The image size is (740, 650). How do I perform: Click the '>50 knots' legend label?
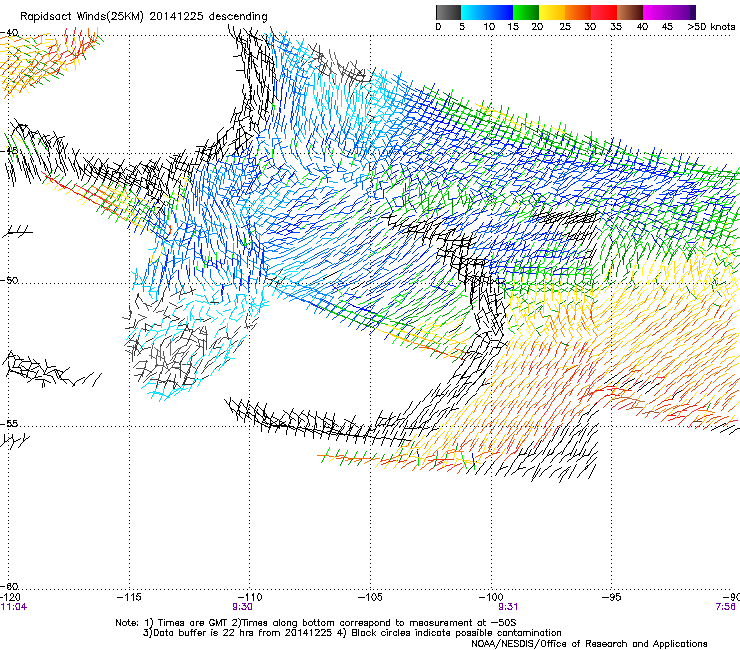pyautogui.click(x=711, y=27)
